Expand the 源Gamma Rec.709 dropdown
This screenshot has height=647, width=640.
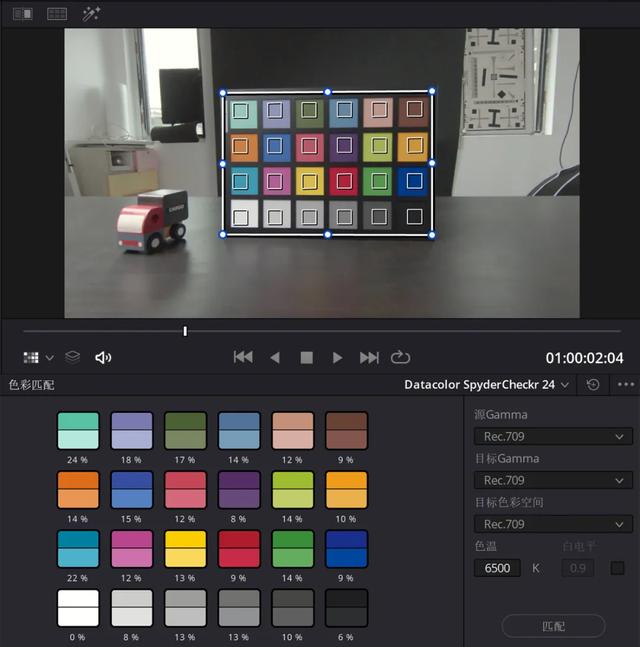(x=552, y=436)
